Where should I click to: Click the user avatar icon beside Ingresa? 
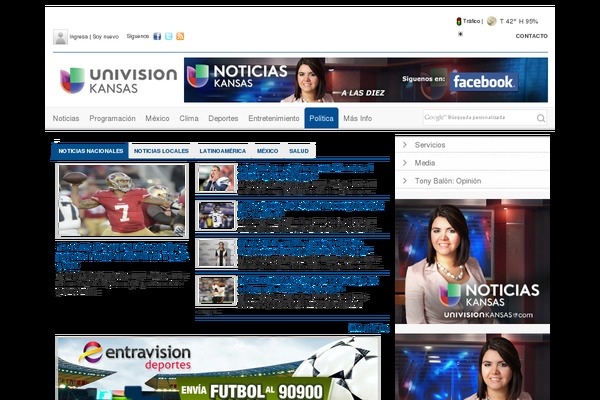tap(60, 37)
